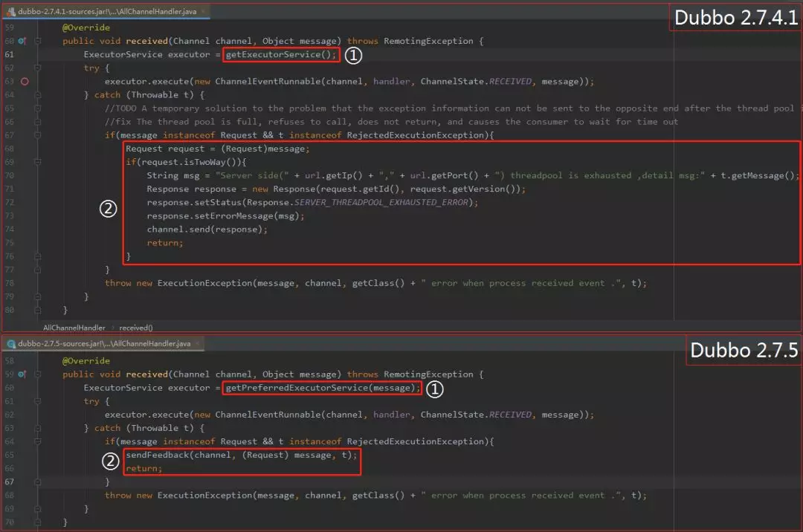Click class file icon on dubbo-2.7.5 tab
The width and height of the screenshot is (803, 532).
coord(10,344)
